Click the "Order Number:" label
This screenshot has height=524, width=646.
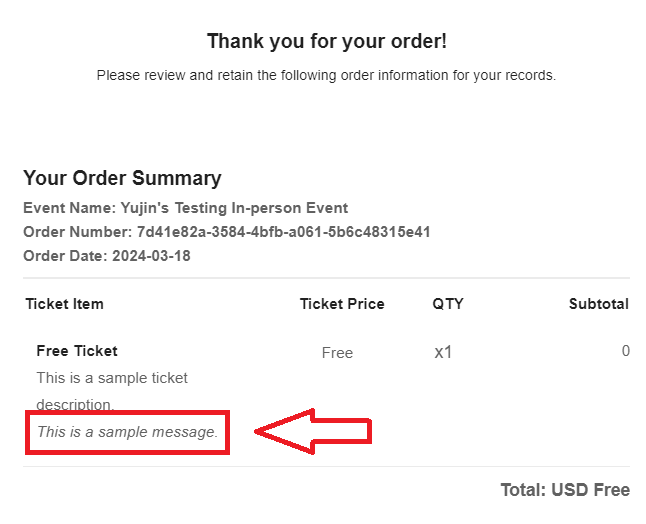click(77, 232)
